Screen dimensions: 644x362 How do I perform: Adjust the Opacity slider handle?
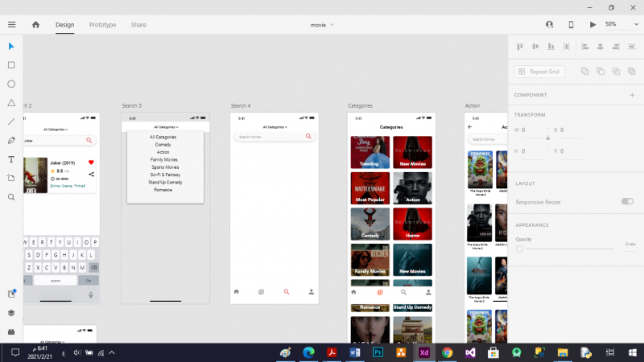tap(519, 249)
